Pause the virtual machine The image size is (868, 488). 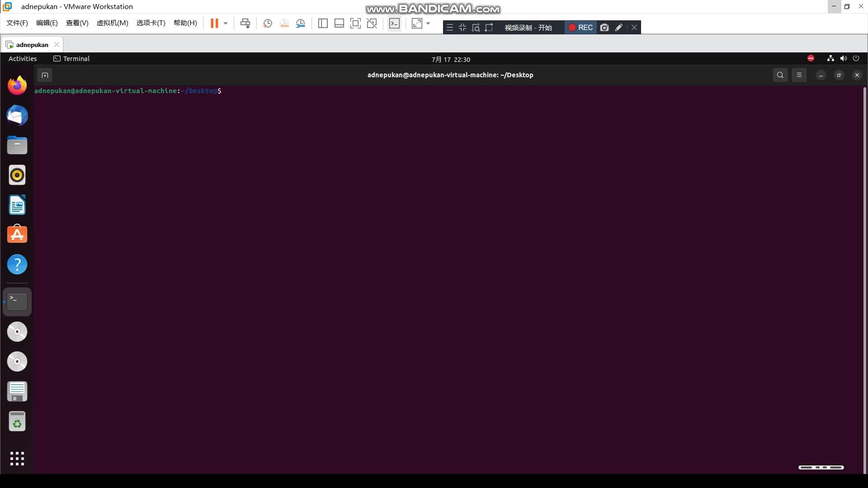[214, 23]
